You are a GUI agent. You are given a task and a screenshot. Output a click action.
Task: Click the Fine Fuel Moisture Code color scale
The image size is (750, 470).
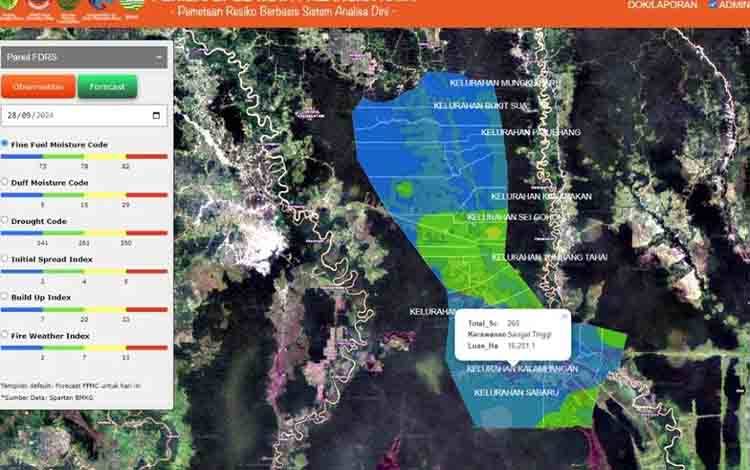(x=84, y=156)
